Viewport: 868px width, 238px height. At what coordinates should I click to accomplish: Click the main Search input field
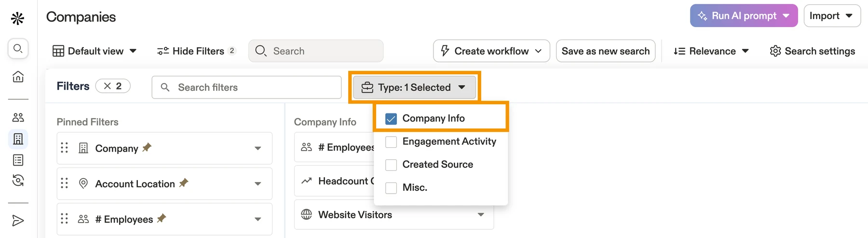click(316, 51)
